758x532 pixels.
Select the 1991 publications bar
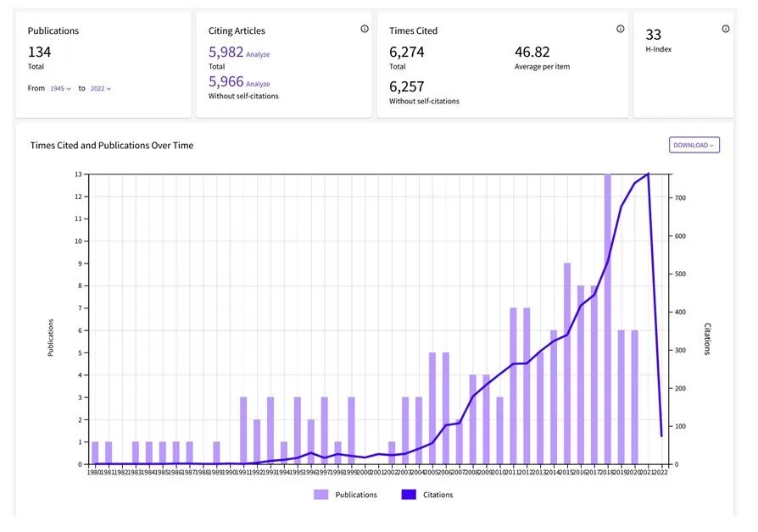[243, 430]
